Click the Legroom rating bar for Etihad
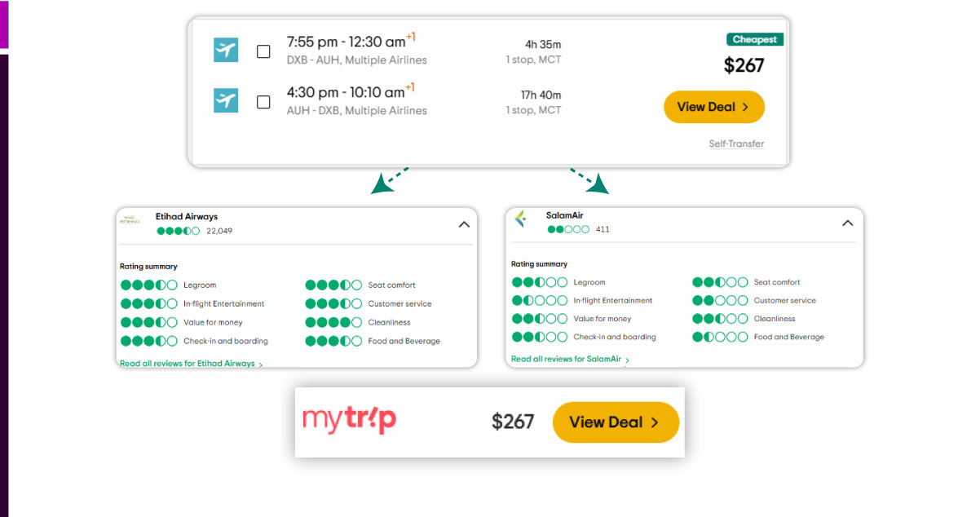Viewport: 980px width, 517px height. [149, 285]
